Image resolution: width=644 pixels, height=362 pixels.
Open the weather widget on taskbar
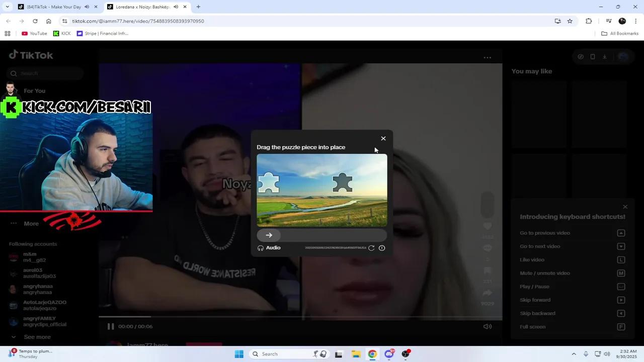[30, 354]
